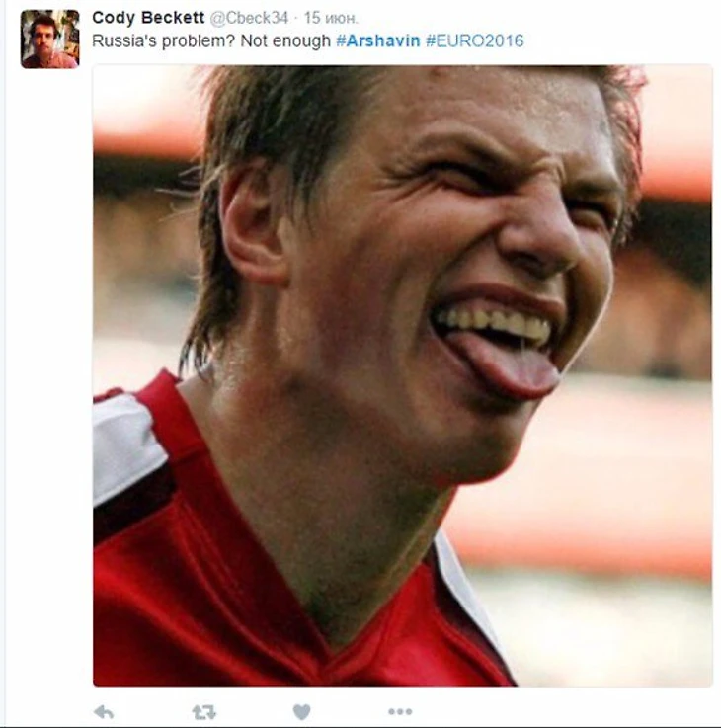721x728 pixels.
Task: Follow the #Arshavin hashtag
Action: pos(378,41)
